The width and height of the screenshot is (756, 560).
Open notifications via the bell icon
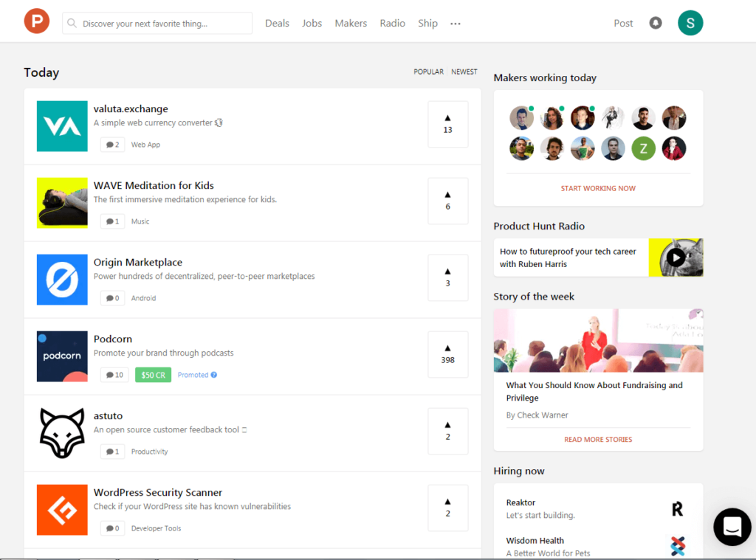[656, 23]
